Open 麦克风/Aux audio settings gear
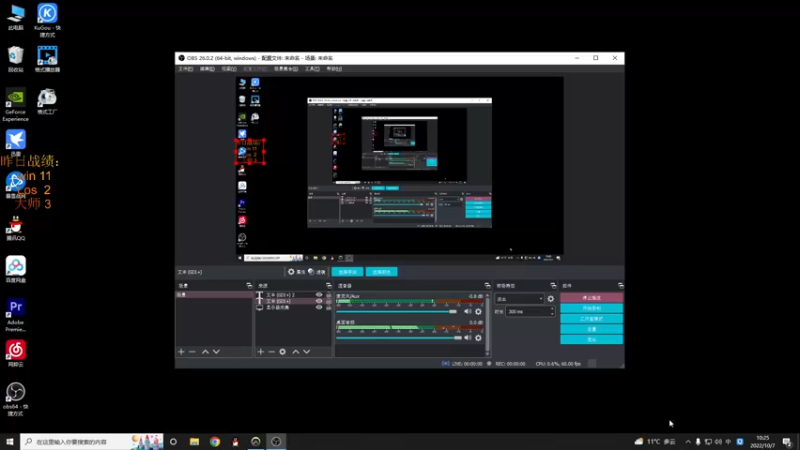 (478, 311)
